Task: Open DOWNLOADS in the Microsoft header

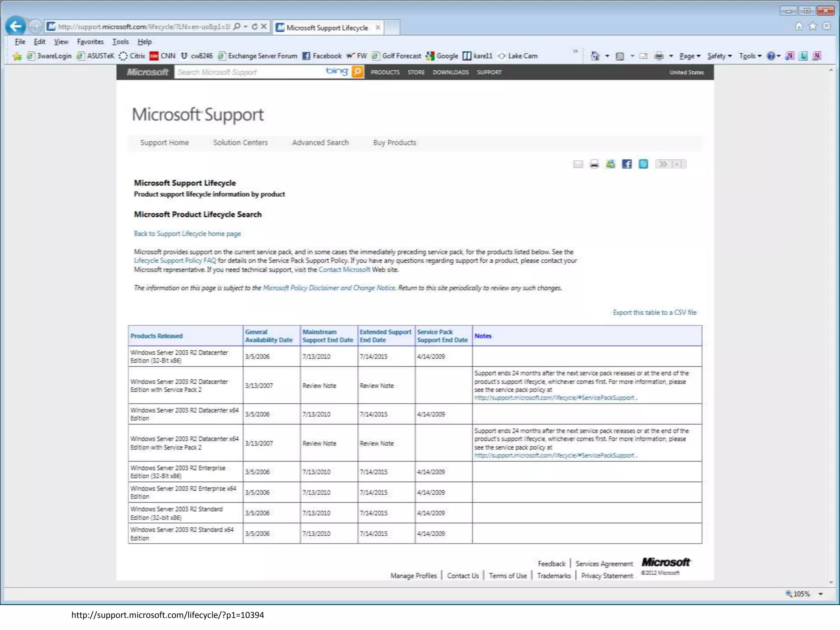Action: coord(451,72)
